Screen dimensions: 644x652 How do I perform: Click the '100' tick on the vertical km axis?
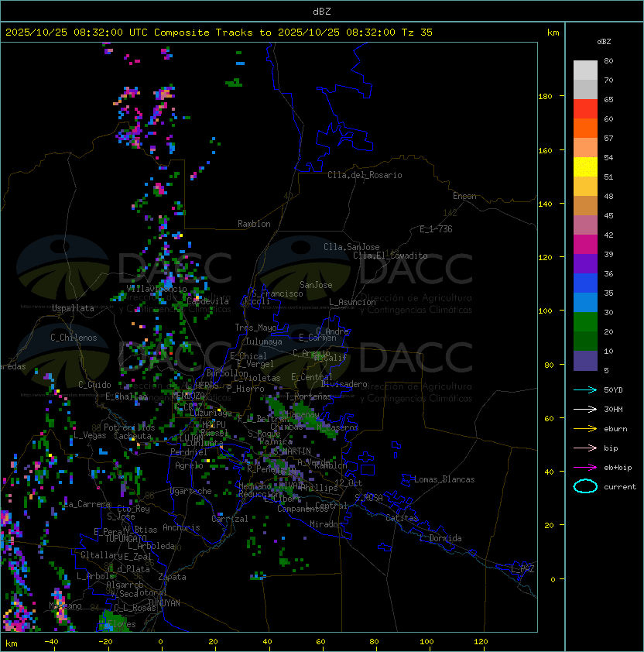(x=545, y=311)
